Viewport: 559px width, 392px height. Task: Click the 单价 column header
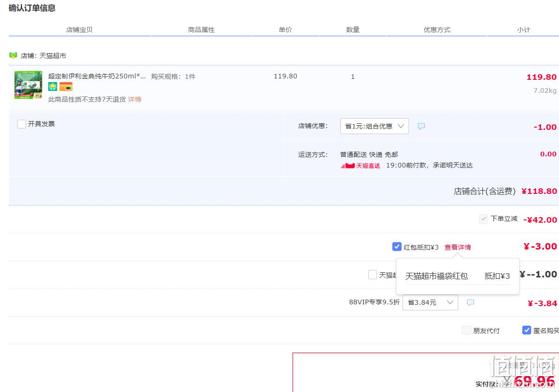point(286,30)
